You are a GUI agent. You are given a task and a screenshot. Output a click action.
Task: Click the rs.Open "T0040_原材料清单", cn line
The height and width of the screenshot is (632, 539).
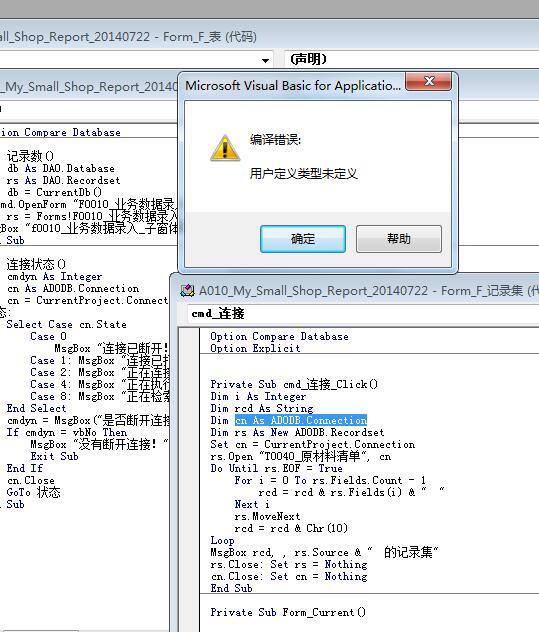(301, 457)
